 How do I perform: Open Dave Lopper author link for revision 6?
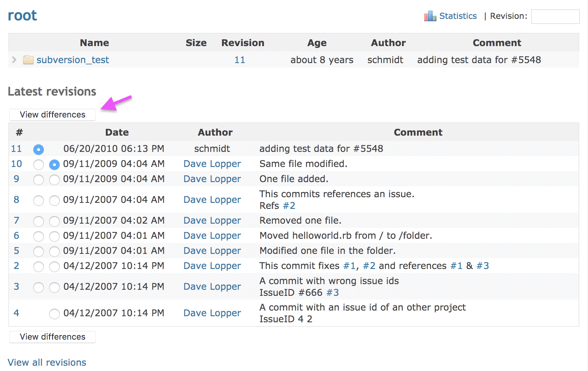(x=212, y=235)
